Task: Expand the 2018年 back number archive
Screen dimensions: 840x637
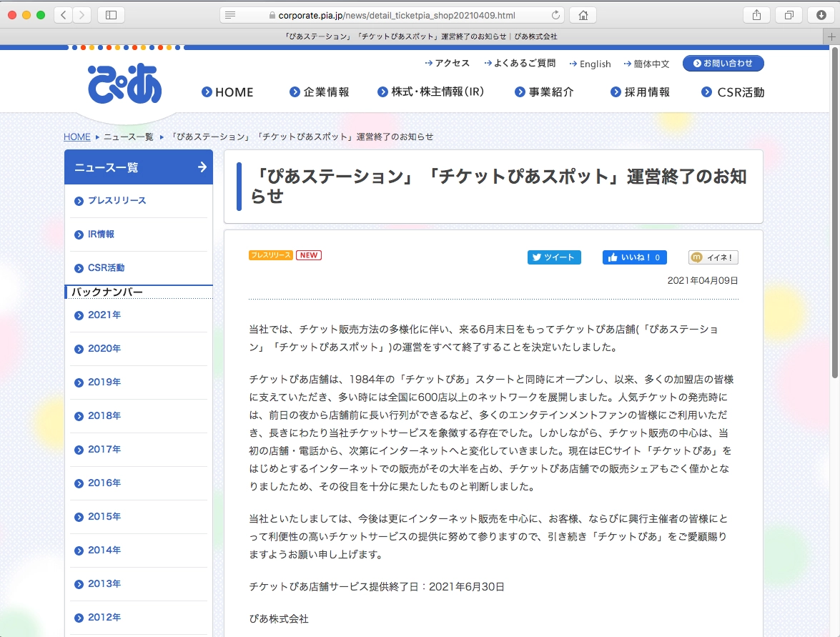Action: coord(104,416)
